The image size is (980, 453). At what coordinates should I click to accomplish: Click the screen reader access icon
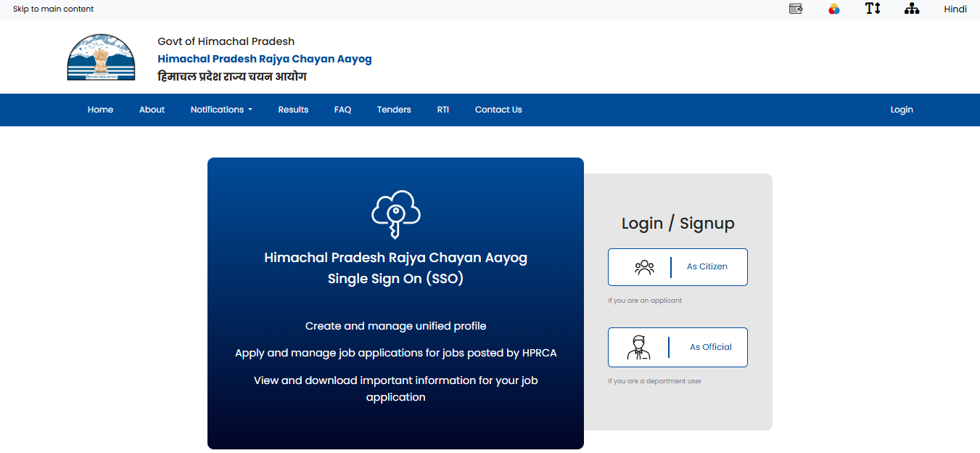click(796, 9)
